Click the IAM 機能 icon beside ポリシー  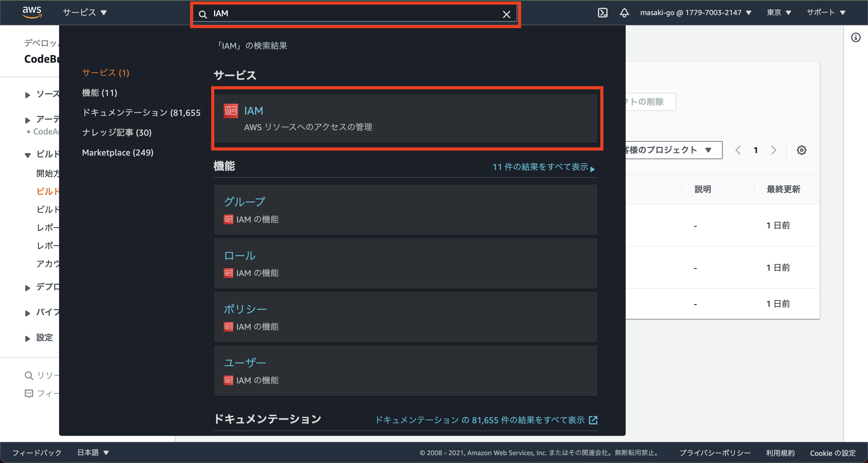[228, 327]
